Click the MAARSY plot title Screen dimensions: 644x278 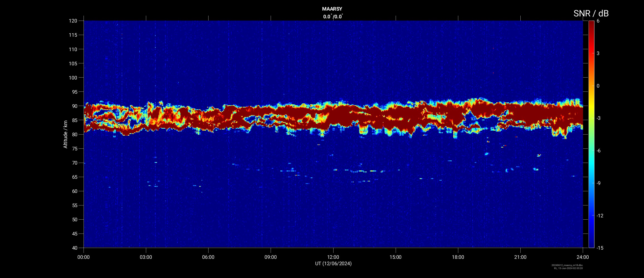point(332,9)
